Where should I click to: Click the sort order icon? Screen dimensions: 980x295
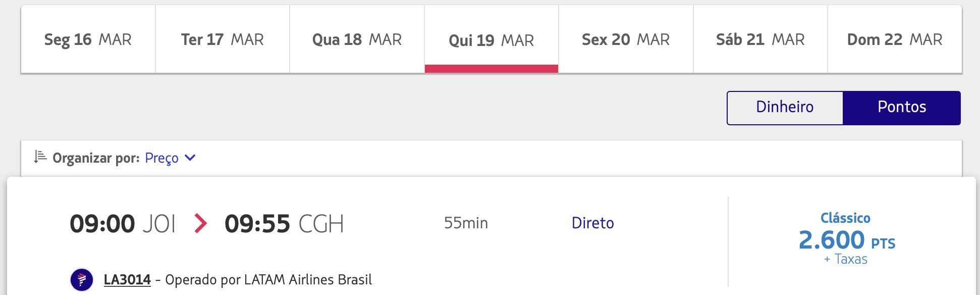[x=40, y=157]
